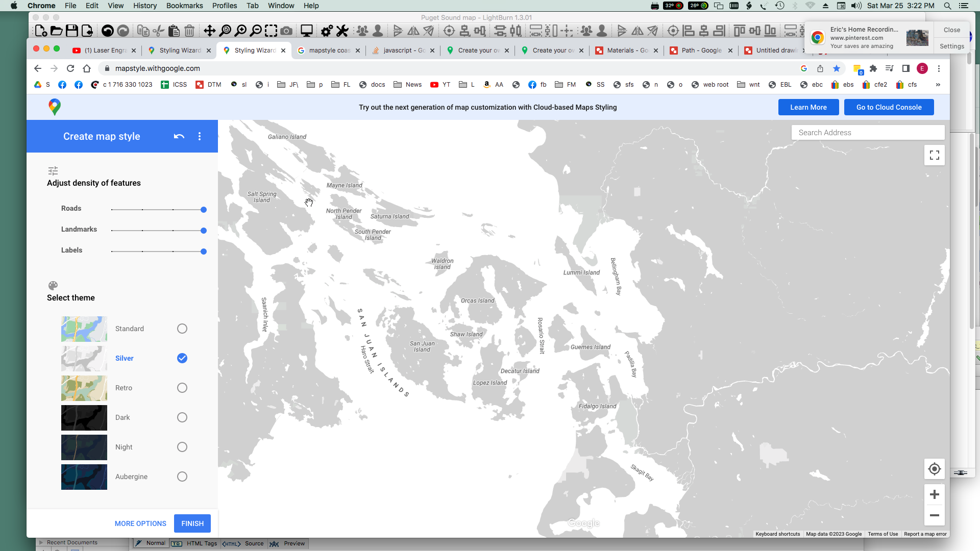Expand the hidden bookmarks overflow chevron
The height and width of the screenshot is (551, 980).
938,85
